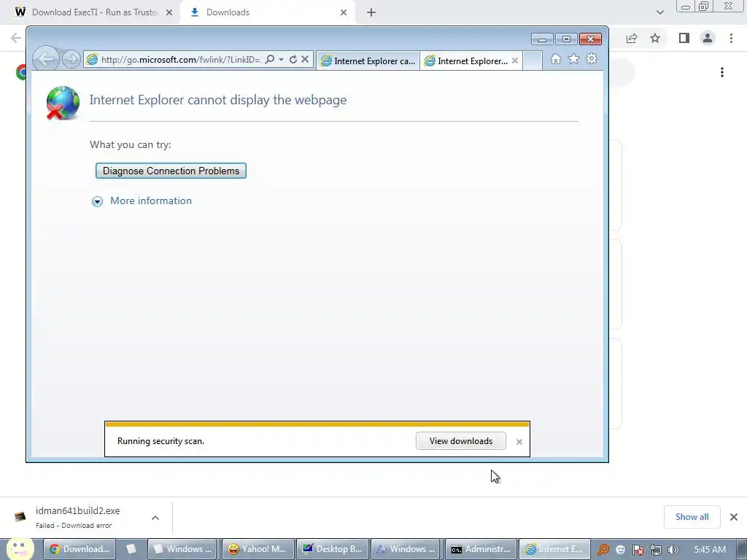Viewport: 747px width, 560px height.
Task: Open the Internet Explorer Home page
Action: coord(555,59)
